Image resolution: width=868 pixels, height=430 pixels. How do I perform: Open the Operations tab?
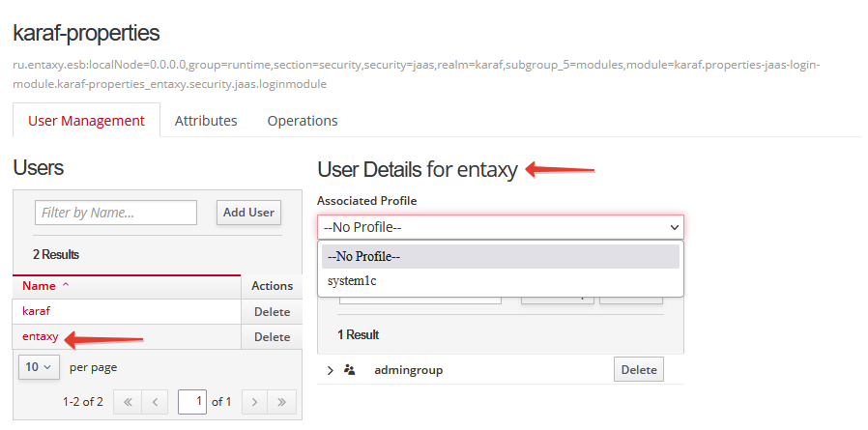302,121
